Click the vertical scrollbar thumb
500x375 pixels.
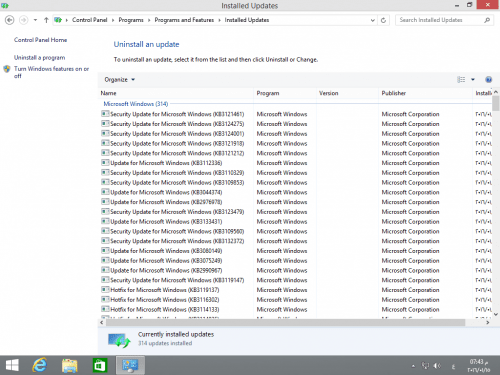click(x=496, y=103)
